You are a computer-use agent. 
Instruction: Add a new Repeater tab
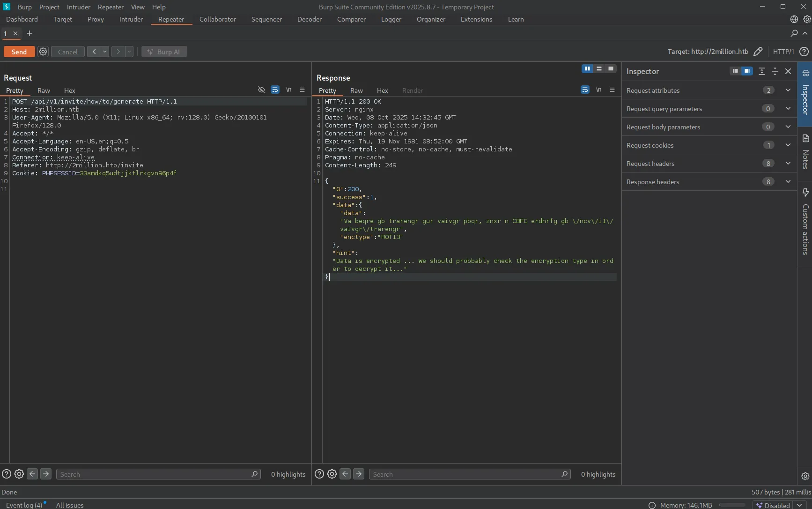(30, 33)
